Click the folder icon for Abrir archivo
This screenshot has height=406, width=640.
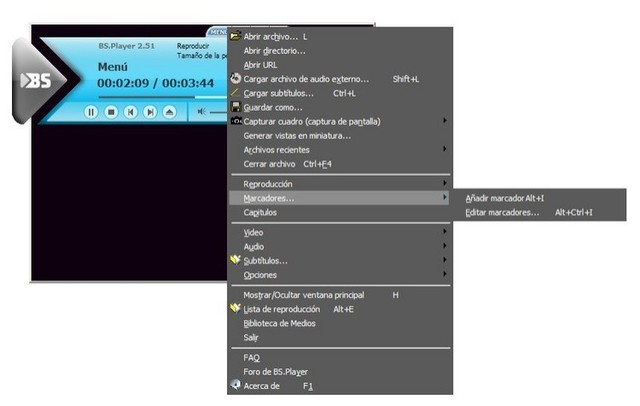coord(236,36)
